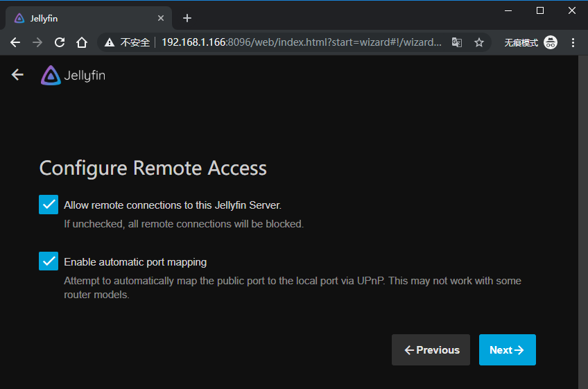
Task: Click the Enable automatic port mapping label
Action: pos(135,262)
